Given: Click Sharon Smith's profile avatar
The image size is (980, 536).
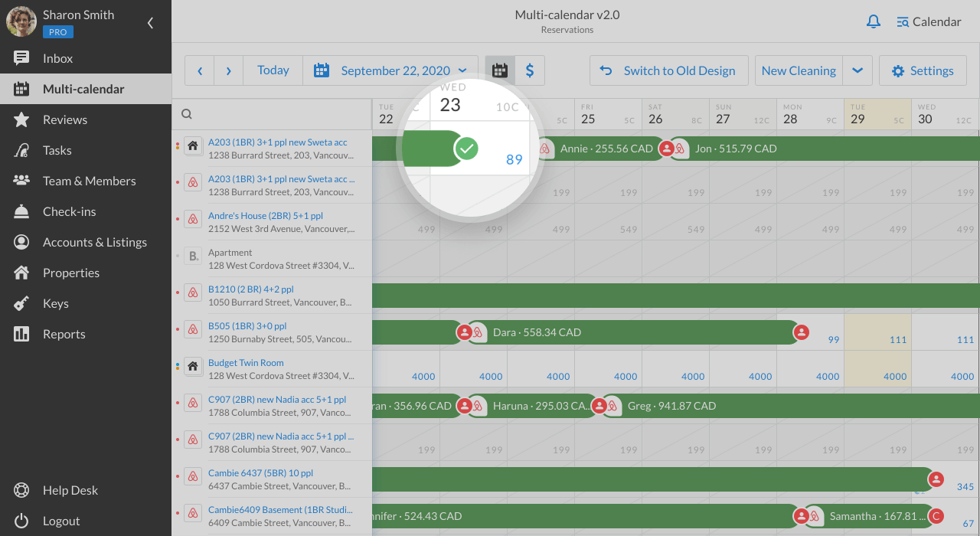Looking at the screenshot, I should click(x=21, y=21).
